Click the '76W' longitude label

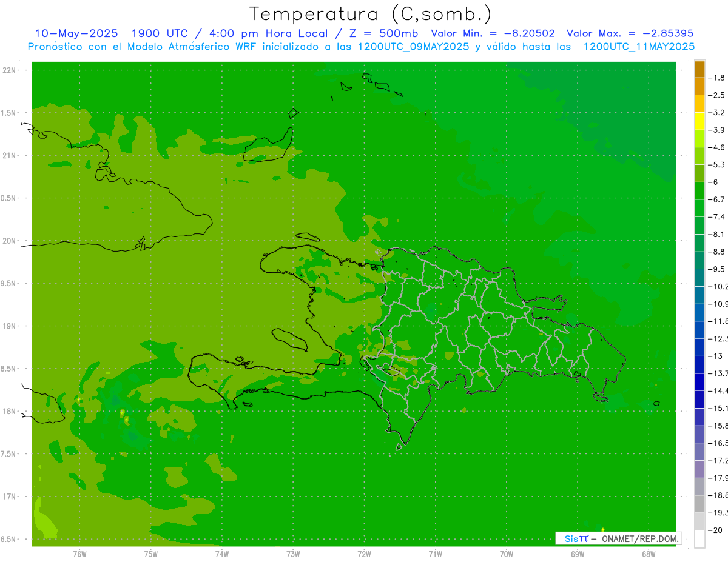click(79, 554)
